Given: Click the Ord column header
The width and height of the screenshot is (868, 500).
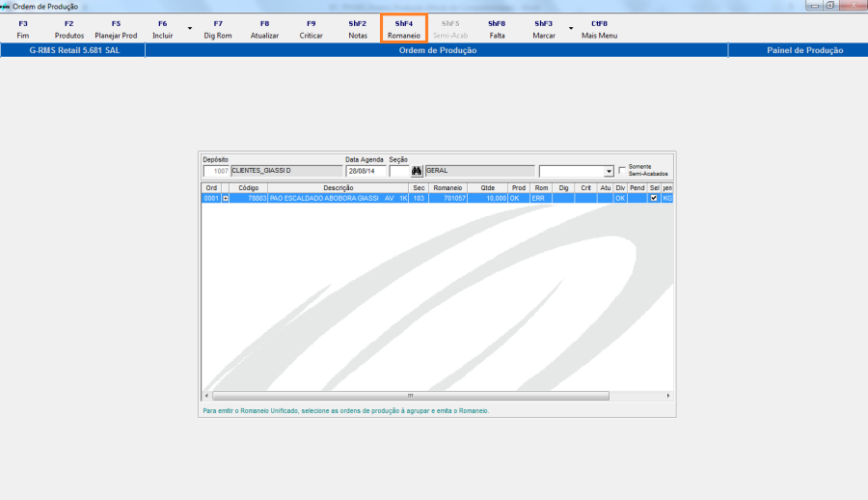Looking at the screenshot, I should [x=211, y=188].
